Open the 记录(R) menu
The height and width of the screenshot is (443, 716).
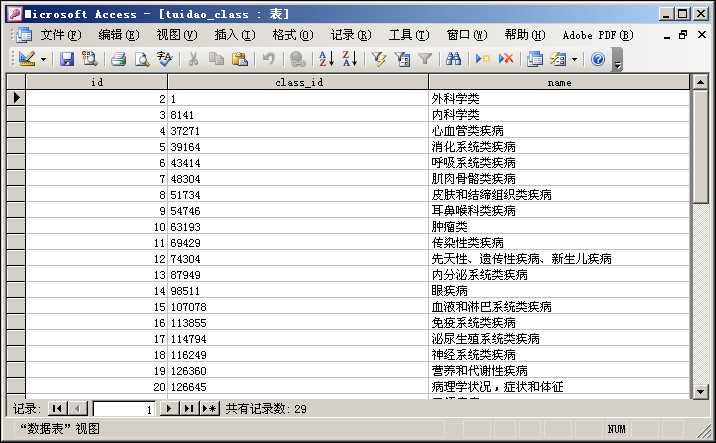tap(351, 35)
